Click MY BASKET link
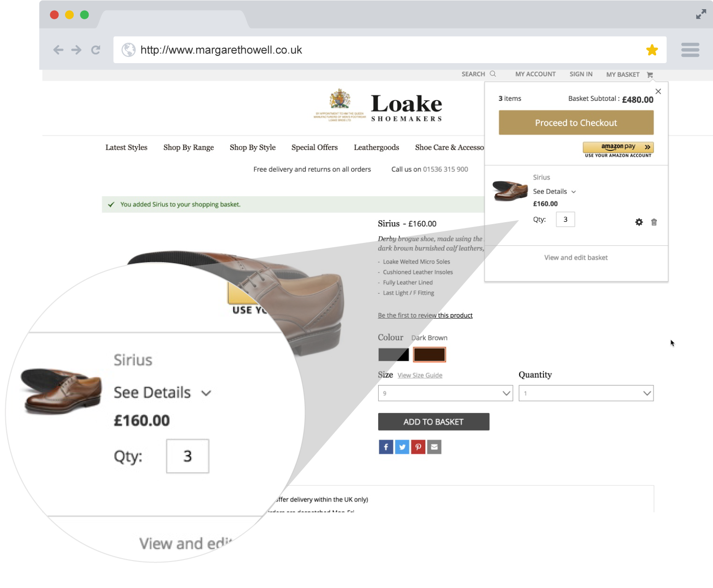The width and height of the screenshot is (713, 588). pyautogui.click(x=622, y=75)
